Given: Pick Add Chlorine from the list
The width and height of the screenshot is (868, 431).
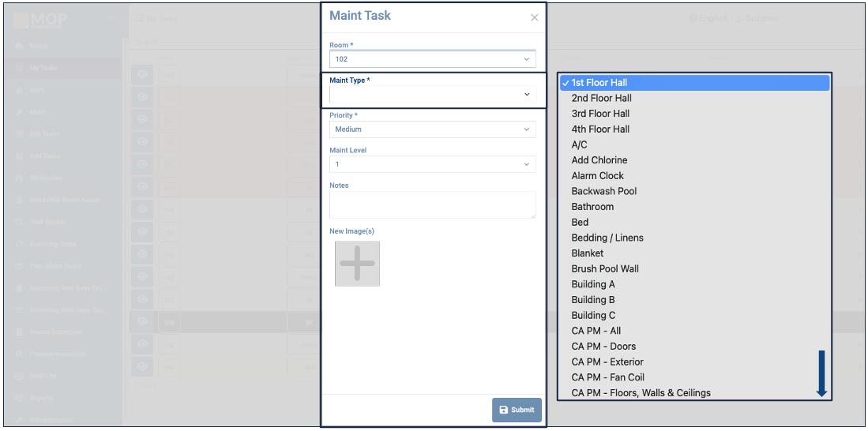Looking at the screenshot, I should click(599, 160).
